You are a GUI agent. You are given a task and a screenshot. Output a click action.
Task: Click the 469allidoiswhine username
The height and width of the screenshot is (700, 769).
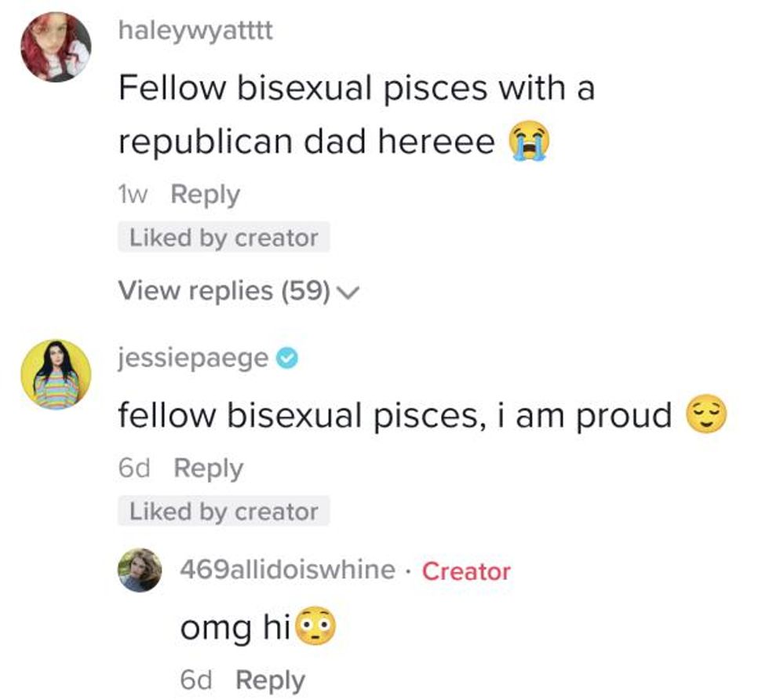tap(287, 570)
